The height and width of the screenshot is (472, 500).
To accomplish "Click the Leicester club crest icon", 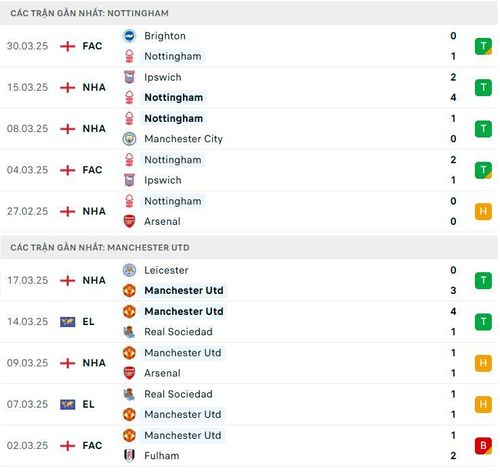I will [129, 270].
